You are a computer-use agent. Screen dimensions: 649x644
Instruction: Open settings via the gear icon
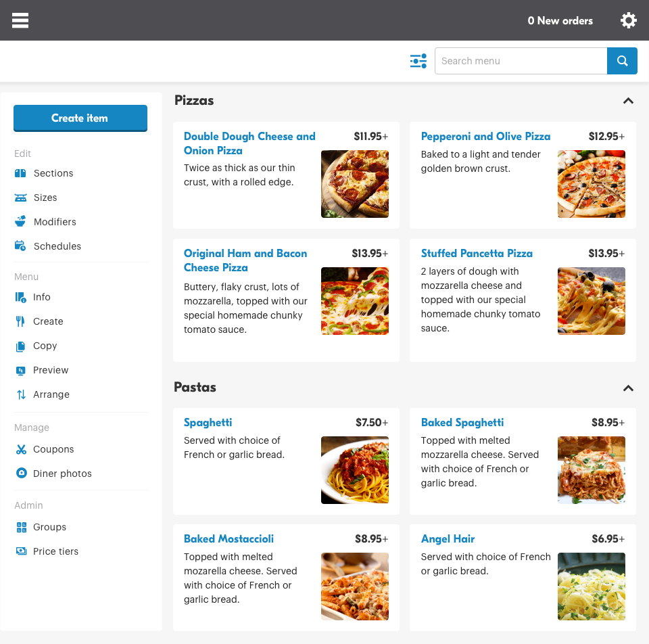point(628,20)
